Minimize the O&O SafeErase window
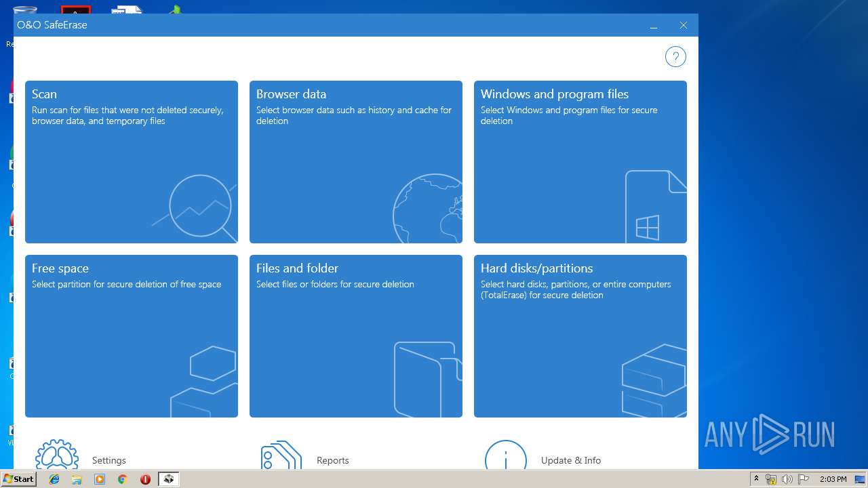The image size is (868, 488). click(x=654, y=26)
